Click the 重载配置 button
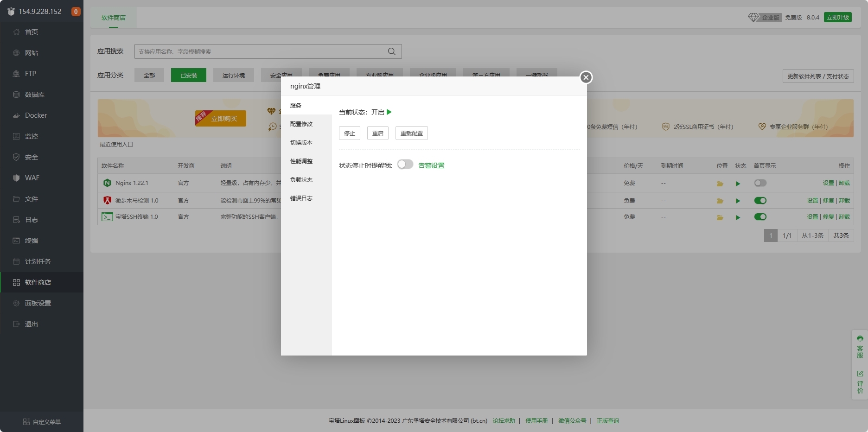 click(411, 133)
